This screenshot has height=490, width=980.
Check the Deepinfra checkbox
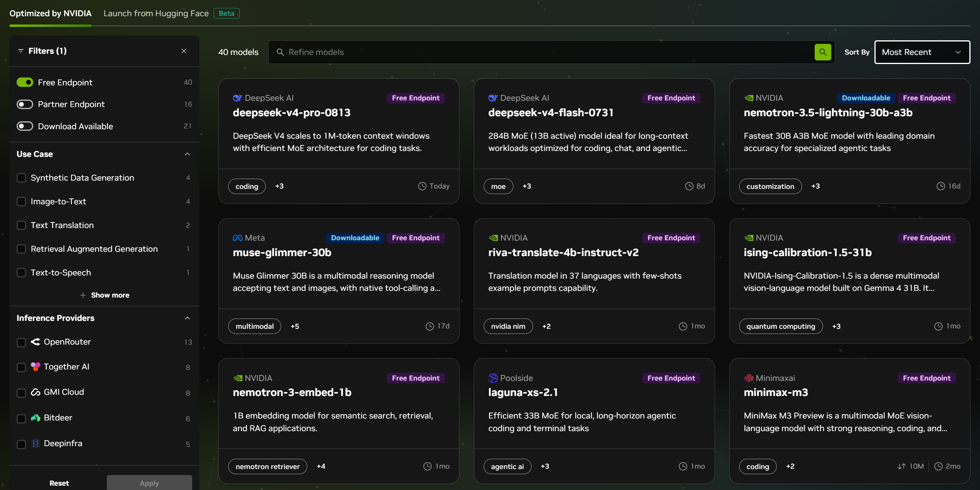(x=21, y=444)
